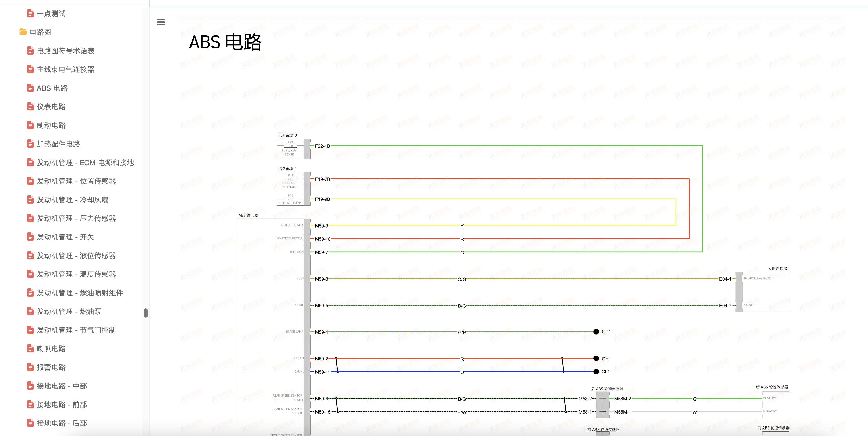The height and width of the screenshot is (436, 868).
Task: Click pin label M59-11
Action: click(323, 372)
